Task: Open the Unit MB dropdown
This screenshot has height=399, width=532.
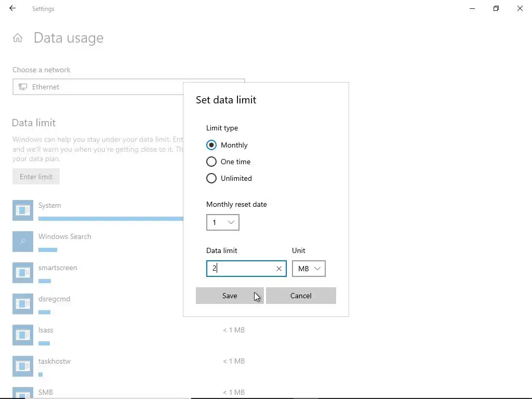Action: 309,269
